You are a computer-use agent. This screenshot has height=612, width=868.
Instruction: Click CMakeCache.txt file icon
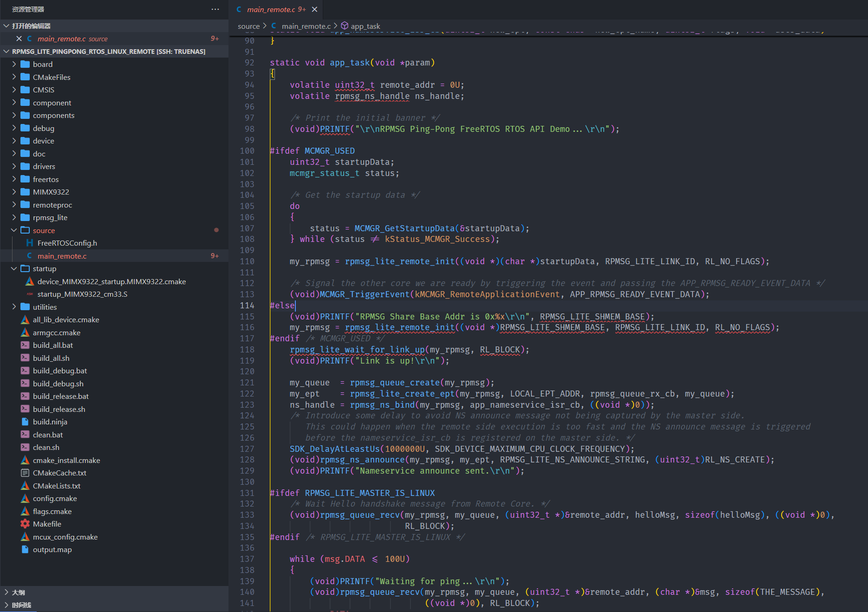tap(25, 473)
